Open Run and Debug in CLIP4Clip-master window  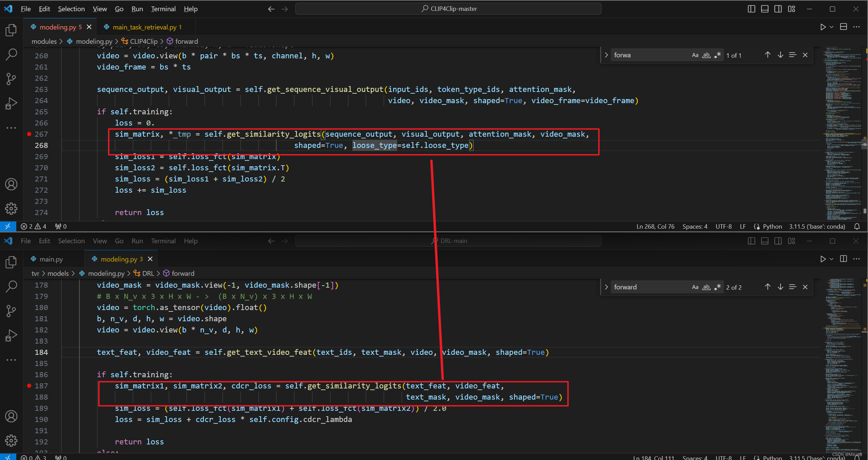pos(11,103)
